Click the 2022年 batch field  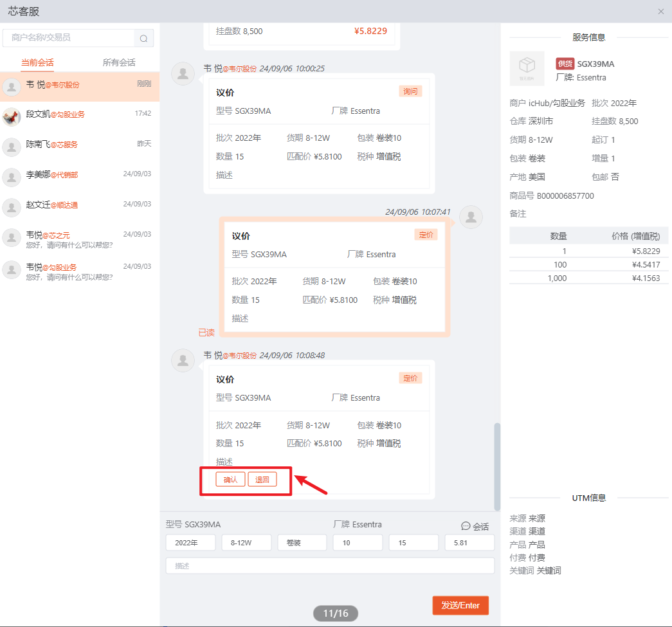190,543
